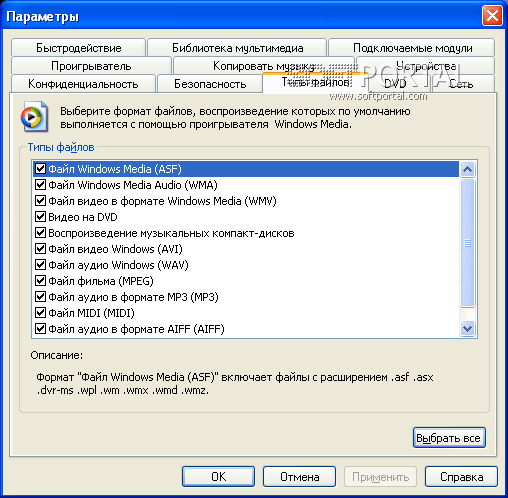
Task: Disable Файл MIDI (MIDI) checkbox
Action: [x=40, y=313]
